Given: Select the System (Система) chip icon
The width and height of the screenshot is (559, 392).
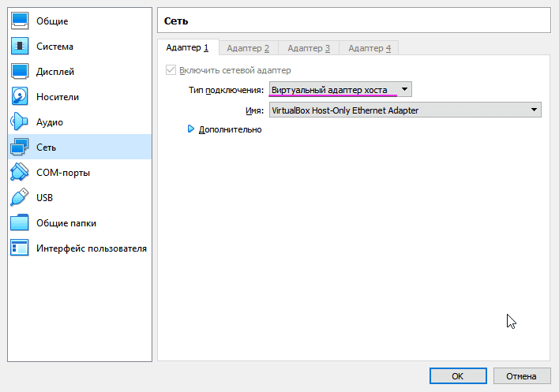Looking at the screenshot, I should pyautogui.click(x=20, y=47).
